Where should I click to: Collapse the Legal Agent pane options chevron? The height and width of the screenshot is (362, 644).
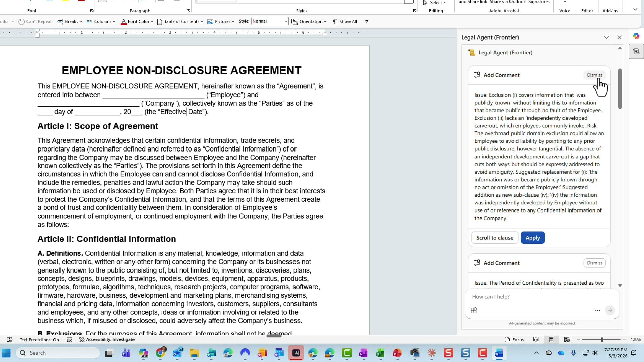[x=607, y=37]
